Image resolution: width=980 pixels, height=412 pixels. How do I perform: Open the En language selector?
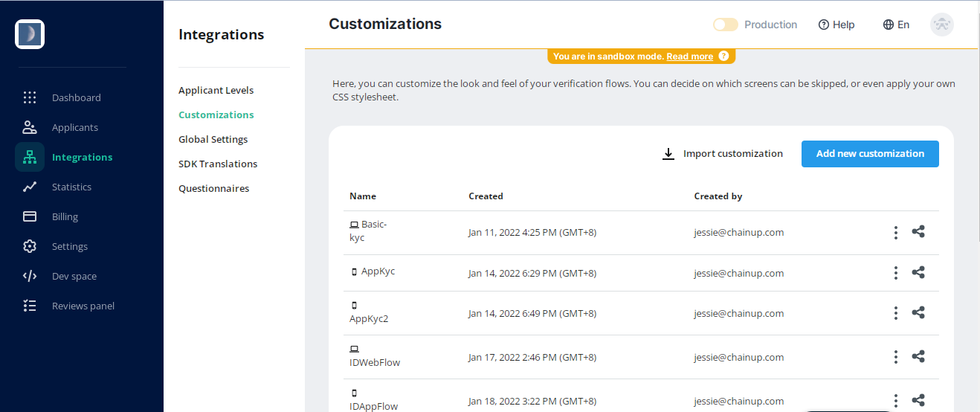point(896,25)
